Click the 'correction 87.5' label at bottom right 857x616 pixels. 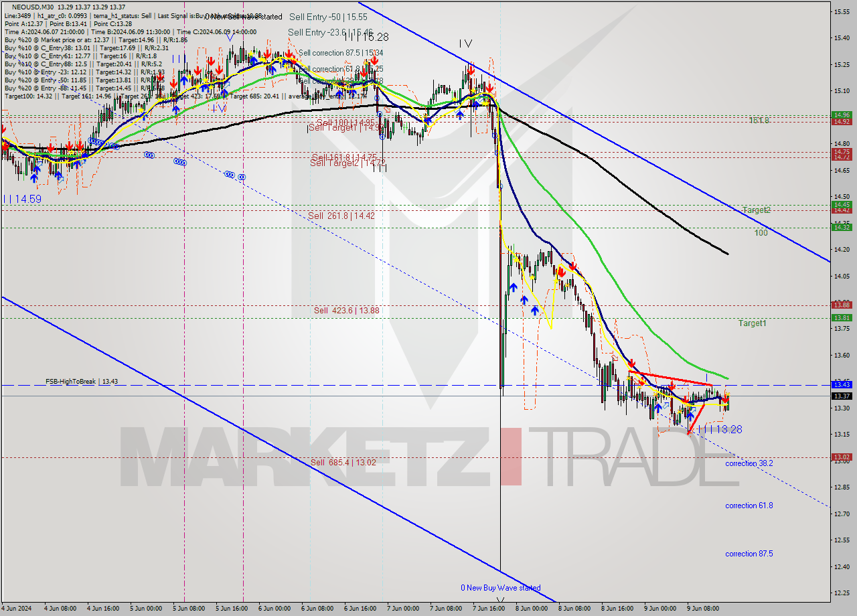[749, 554]
